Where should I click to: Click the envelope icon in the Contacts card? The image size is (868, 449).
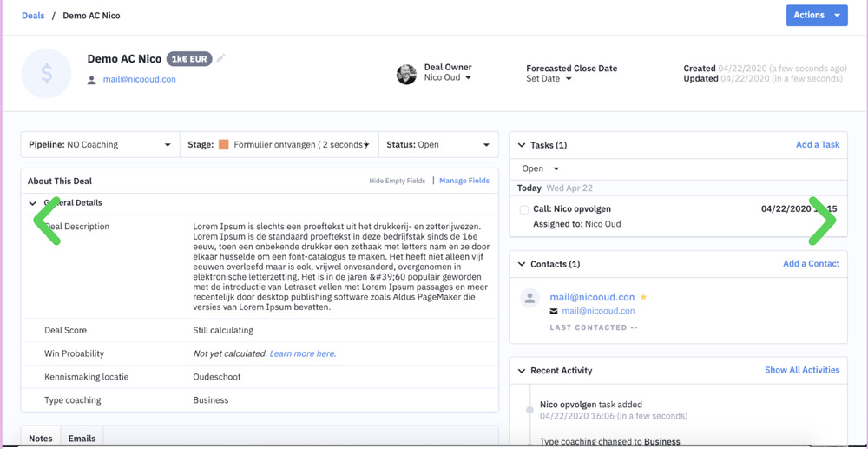[x=554, y=311]
